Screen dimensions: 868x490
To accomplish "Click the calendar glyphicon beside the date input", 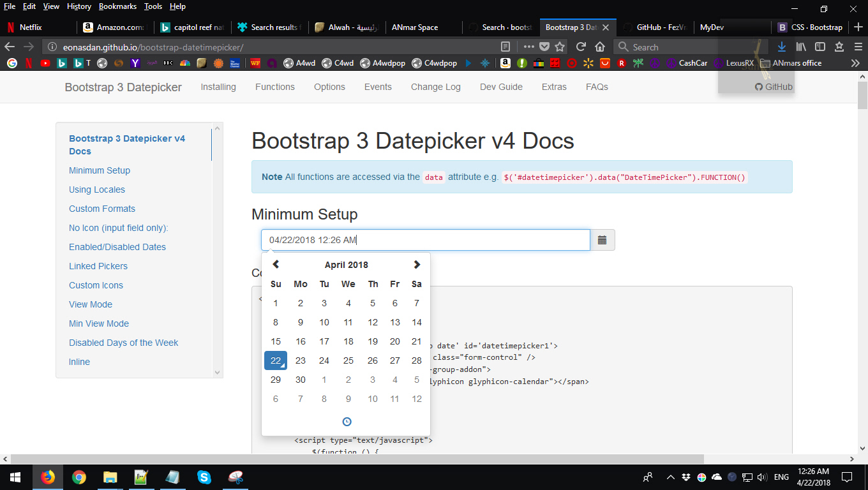I will point(602,239).
